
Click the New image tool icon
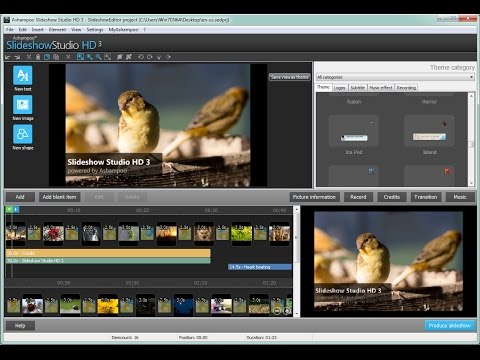pyautogui.click(x=23, y=105)
